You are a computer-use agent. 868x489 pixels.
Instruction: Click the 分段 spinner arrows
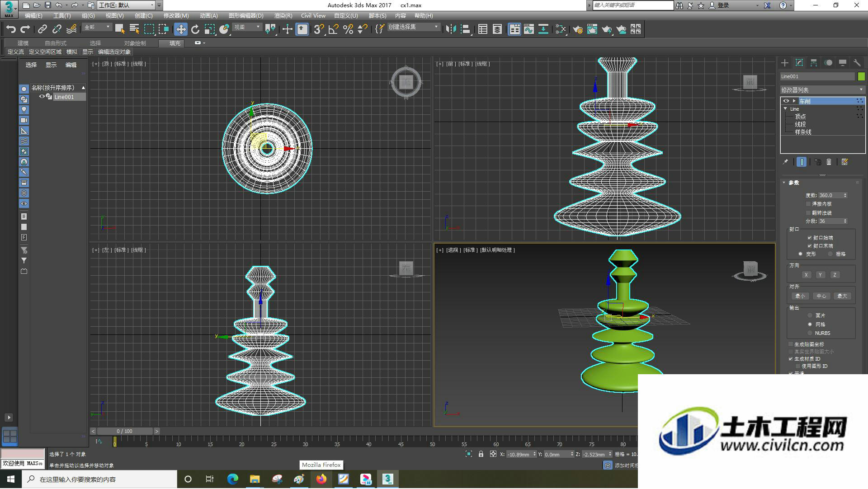point(845,221)
